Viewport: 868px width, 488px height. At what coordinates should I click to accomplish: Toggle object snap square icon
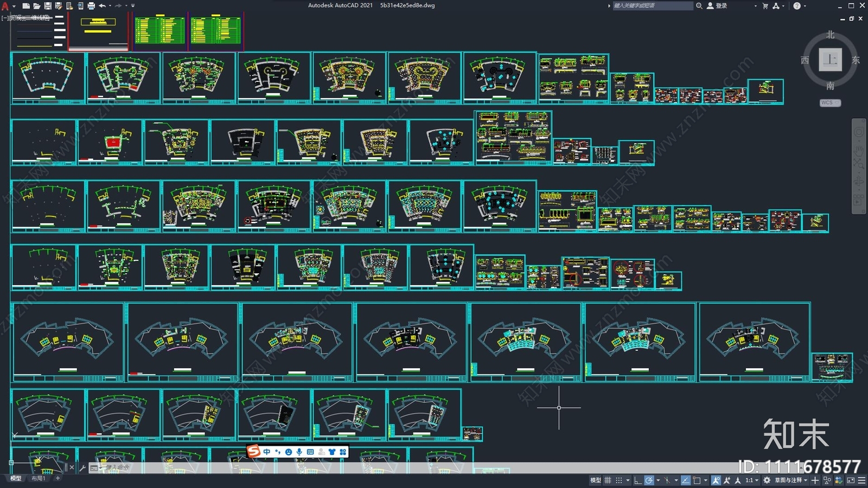[697, 480]
